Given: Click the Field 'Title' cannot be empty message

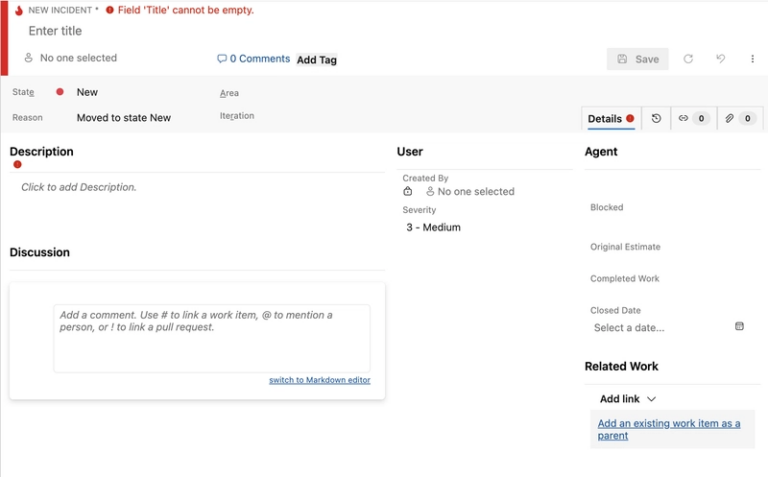Looking at the screenshot, I should (x=186, y=10).
